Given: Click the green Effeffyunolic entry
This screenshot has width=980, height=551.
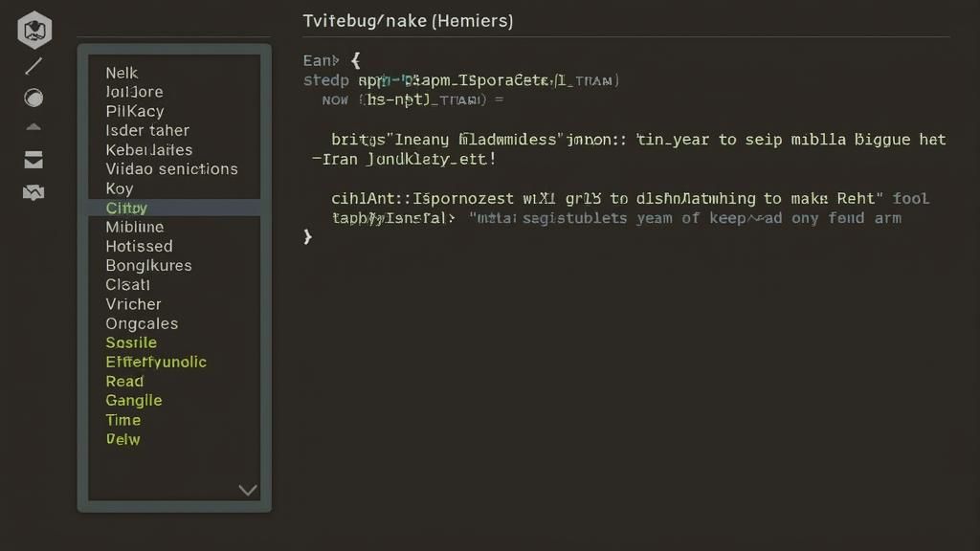Looking at the screenshot, I should click(156, 362).
